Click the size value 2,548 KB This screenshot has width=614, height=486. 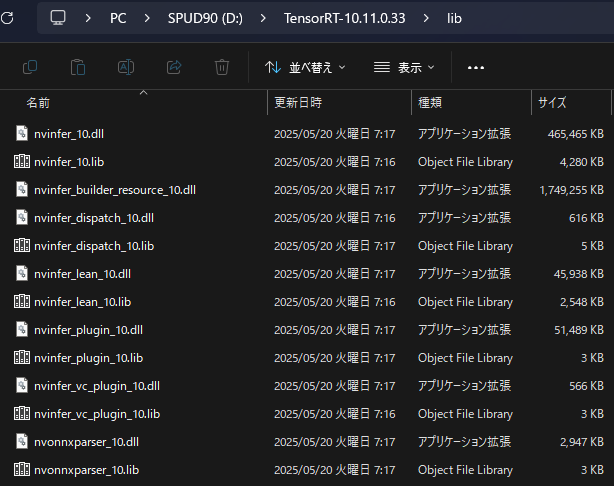(581, 302)
